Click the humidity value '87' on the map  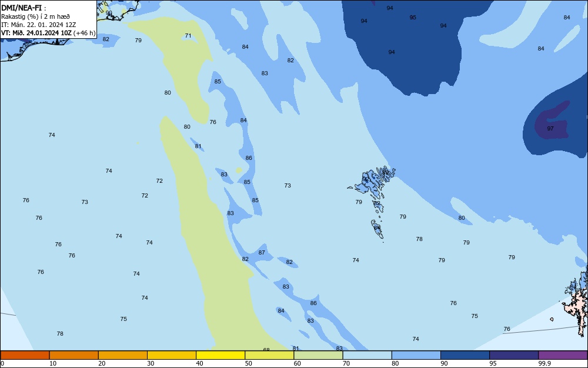coord(262,253)
